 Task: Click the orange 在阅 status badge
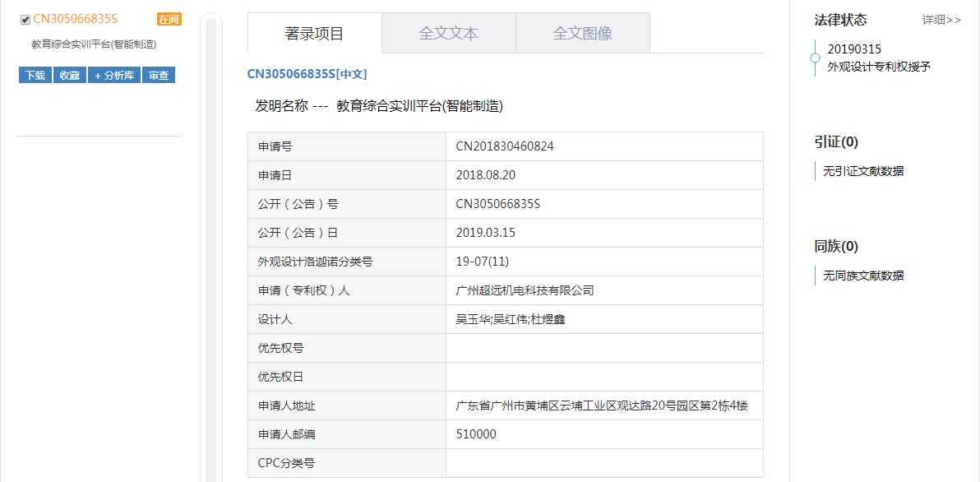[169, 19]
